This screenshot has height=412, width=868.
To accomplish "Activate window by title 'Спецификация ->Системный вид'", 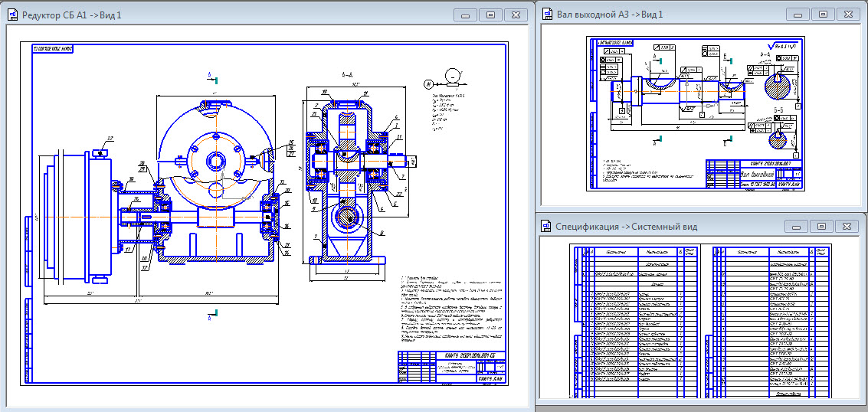I will [x=626, y=226].
